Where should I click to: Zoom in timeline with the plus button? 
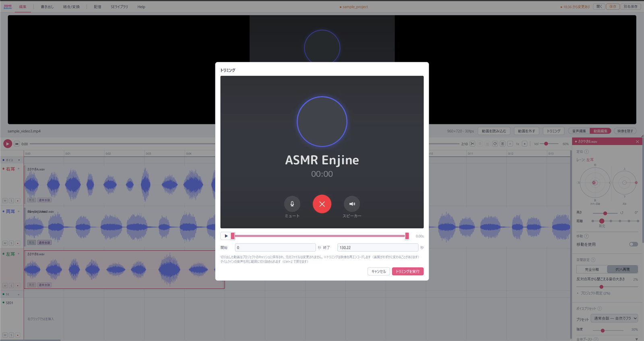524,144
